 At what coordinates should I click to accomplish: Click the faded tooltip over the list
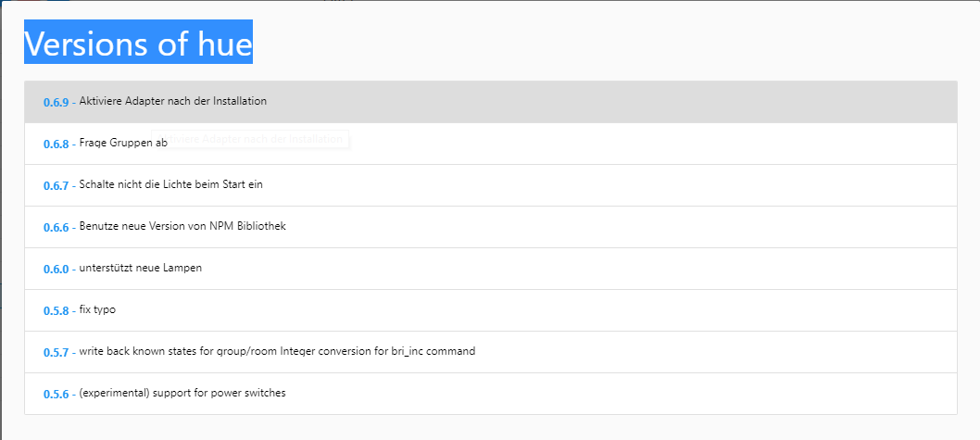251,139
